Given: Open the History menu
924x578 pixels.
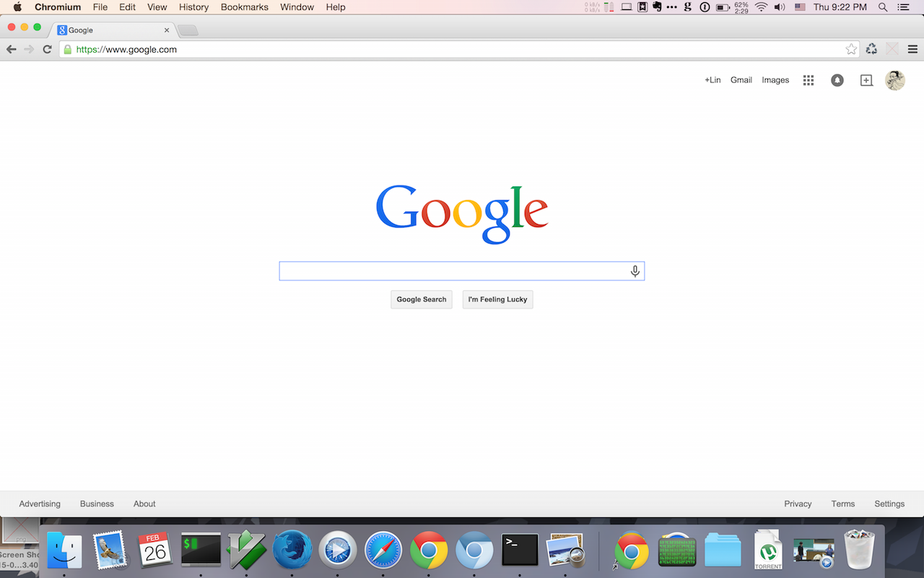Looking at the screenshot, I should pyautogui.click(x=194, y=7).
